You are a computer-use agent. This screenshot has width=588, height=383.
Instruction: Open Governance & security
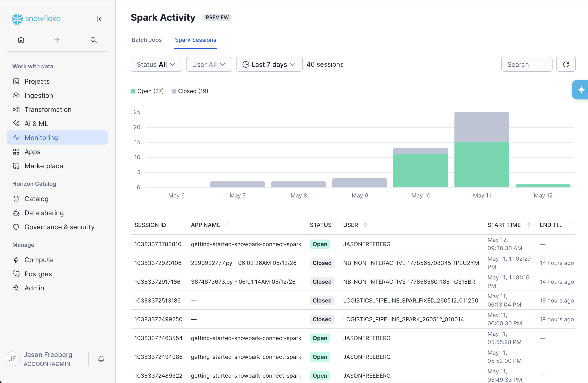(x=57, y=227)
